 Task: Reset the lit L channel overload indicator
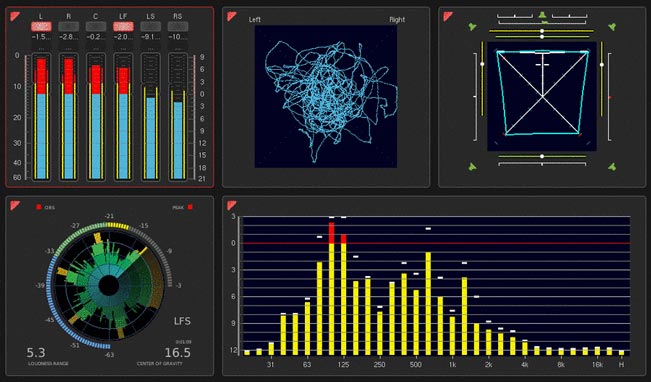click(41, 27)
